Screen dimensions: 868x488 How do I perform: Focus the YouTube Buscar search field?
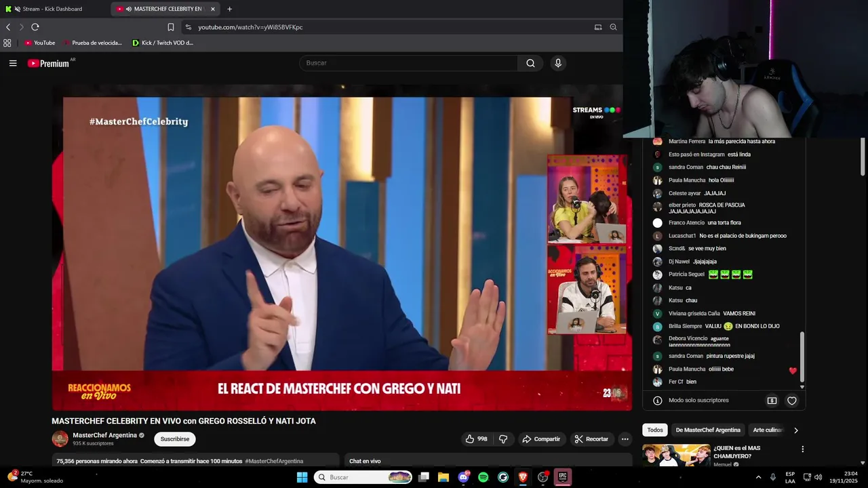[x=408, y=63]
